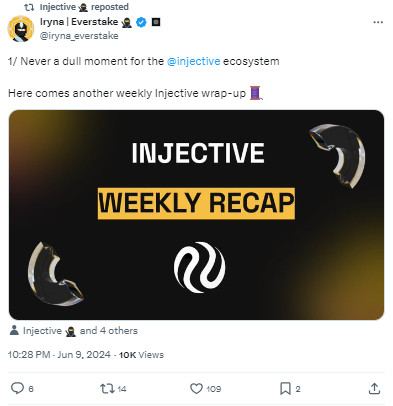Like the tweet with the heart icon
This screenshot has height=406, width=393.
click(x=196, y=388)
